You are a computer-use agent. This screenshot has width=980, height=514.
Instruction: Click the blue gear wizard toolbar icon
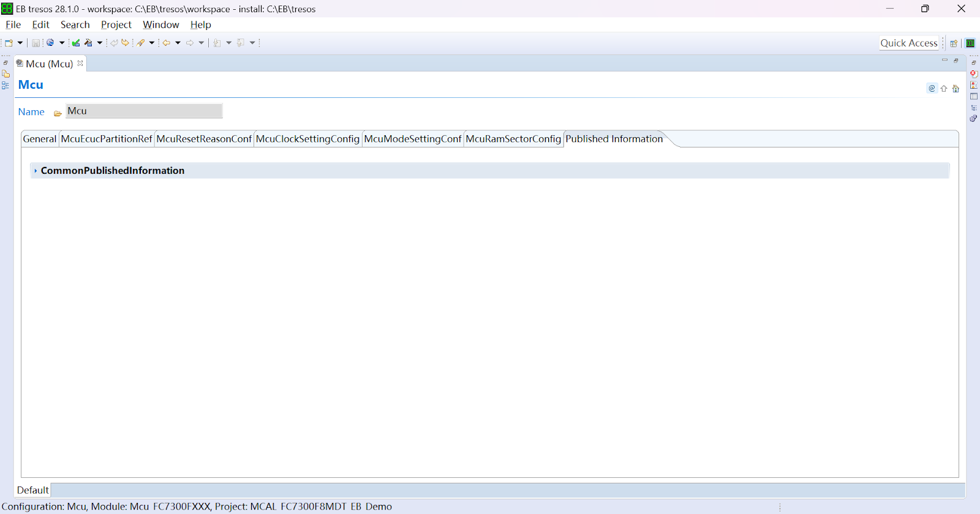pyautogui.click(x=50, y=43)
